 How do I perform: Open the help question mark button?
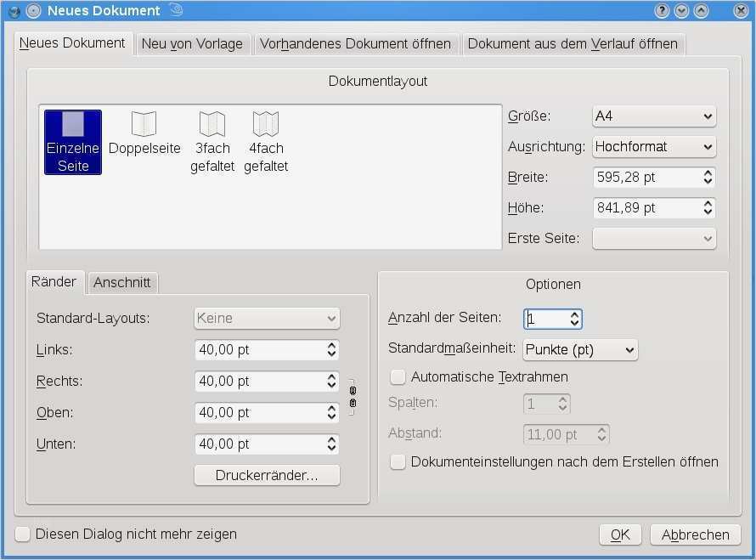pos(662,10)
